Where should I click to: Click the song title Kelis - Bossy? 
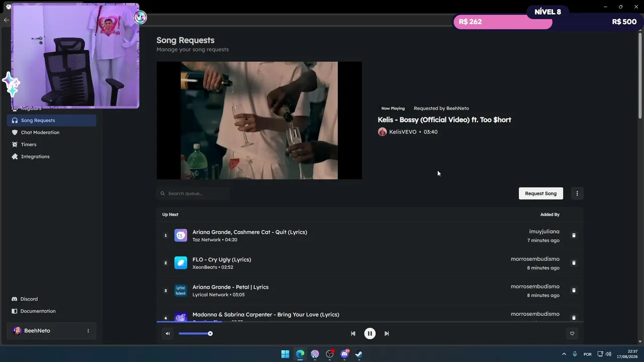pos(444,120)
